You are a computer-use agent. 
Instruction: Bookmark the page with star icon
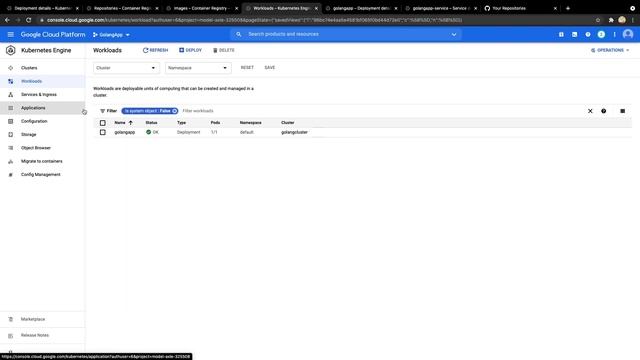598,20
